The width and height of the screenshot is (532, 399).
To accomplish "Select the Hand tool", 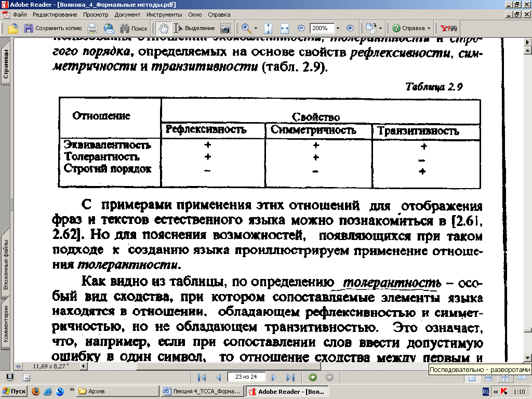I will (164, 28).
